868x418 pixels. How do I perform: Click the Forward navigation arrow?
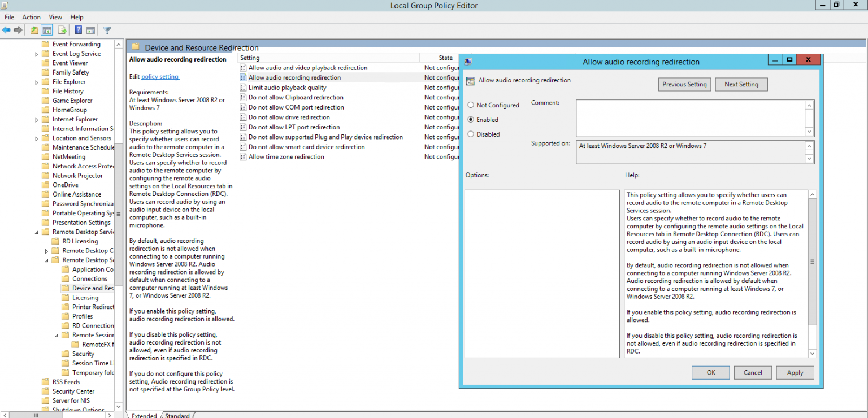tap(18, 30)
